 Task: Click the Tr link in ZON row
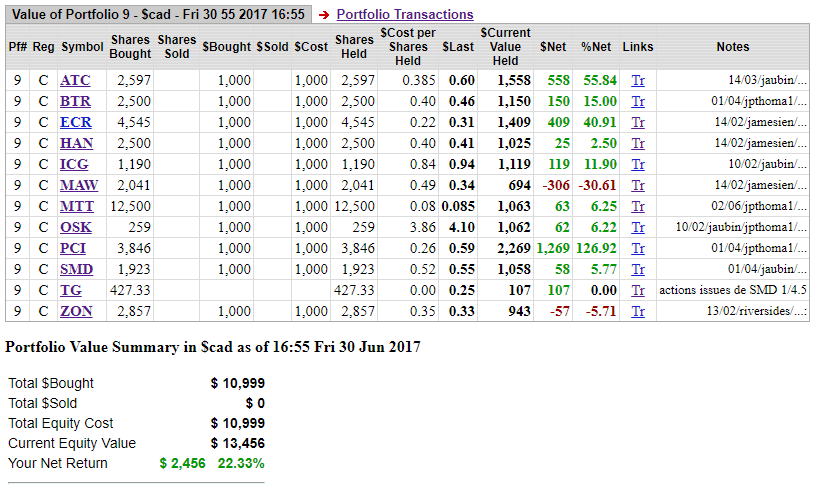click(x=638, y=311)
